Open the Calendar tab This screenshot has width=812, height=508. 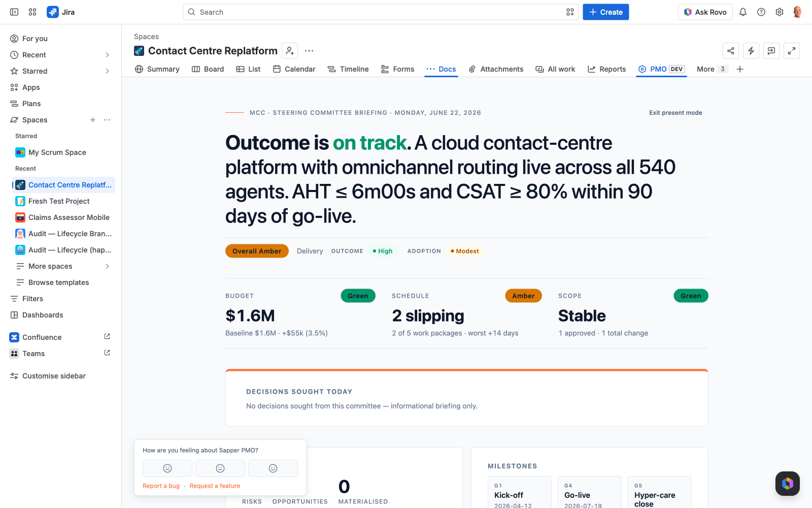[294, 69]
